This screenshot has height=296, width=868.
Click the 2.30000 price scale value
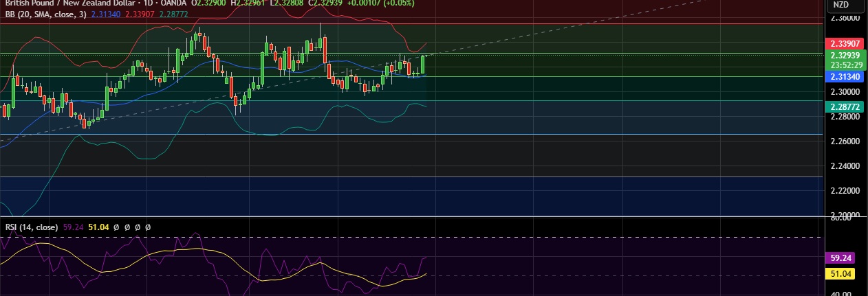point(845,91)
